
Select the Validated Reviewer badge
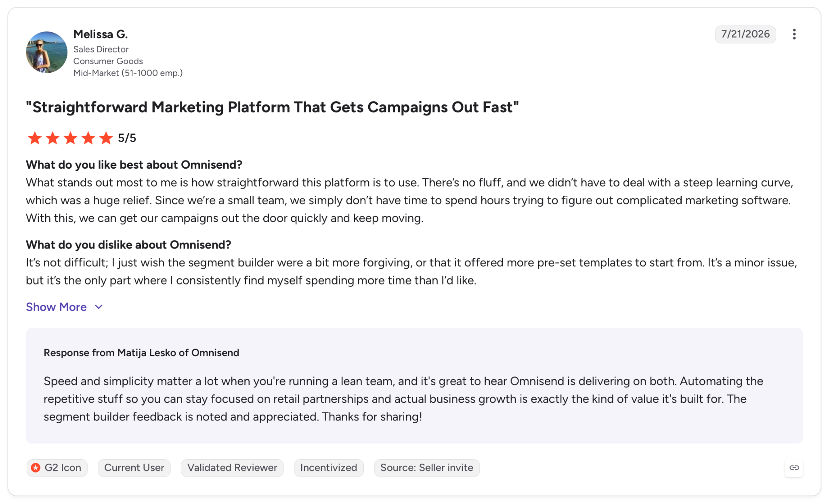click(x=232, y=468)
